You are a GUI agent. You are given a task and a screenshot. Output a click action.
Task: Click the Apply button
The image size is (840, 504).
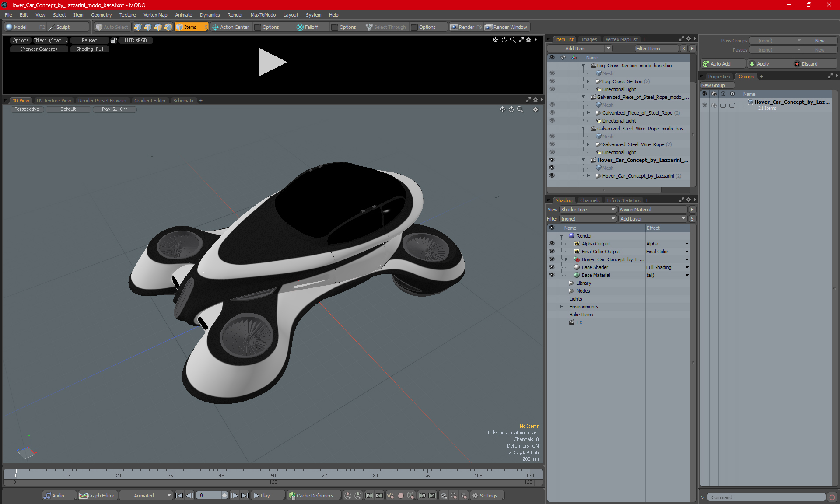pyautogui.click(x=770, y=64)
